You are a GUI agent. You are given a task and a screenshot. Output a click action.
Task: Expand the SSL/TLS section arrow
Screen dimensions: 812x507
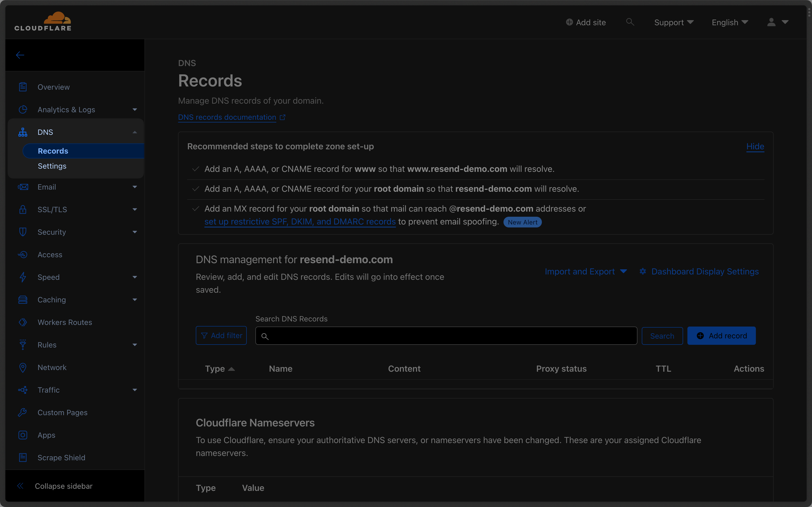tap(135, 209)
